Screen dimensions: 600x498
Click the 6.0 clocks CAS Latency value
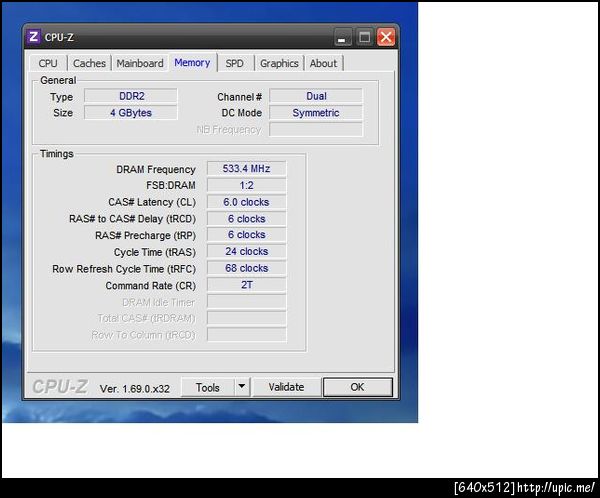(x=246, y=202)
